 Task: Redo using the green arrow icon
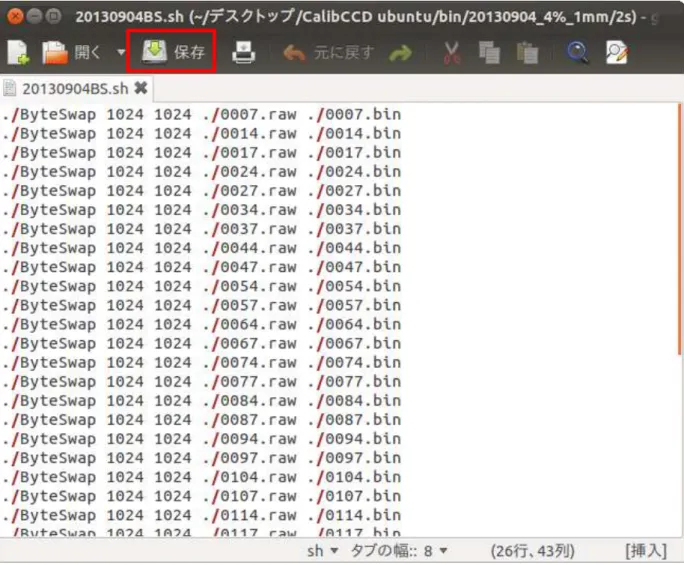pyautogui.click(x=400, y=53)
